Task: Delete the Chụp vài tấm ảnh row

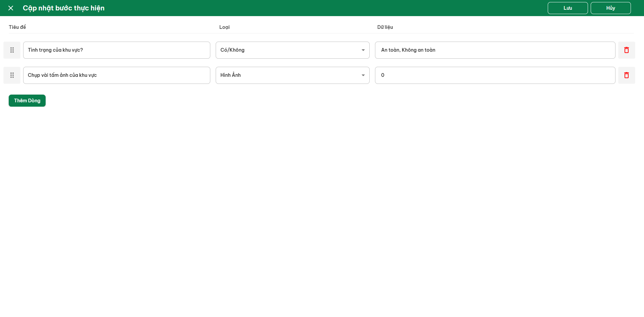Action: pyautogui.click(x=626, y=75)
